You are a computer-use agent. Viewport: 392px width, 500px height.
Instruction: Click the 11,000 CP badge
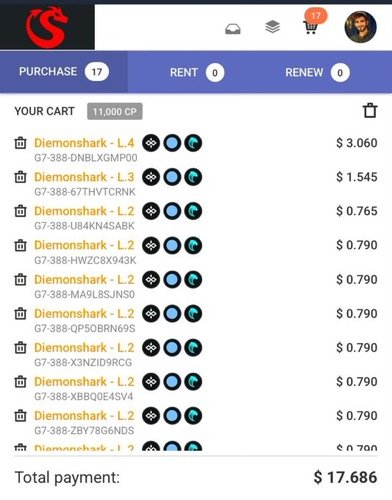click(x=115, y=111)
